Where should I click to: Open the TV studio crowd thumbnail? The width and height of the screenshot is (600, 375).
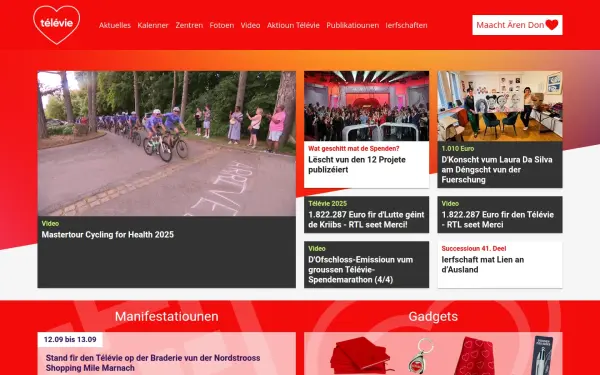[x=367, y=106]
